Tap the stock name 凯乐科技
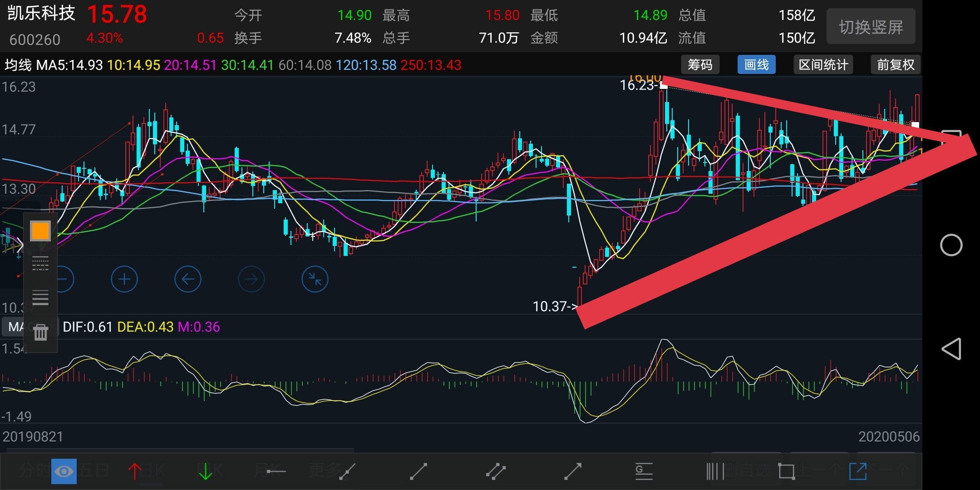 coord(41,13)
